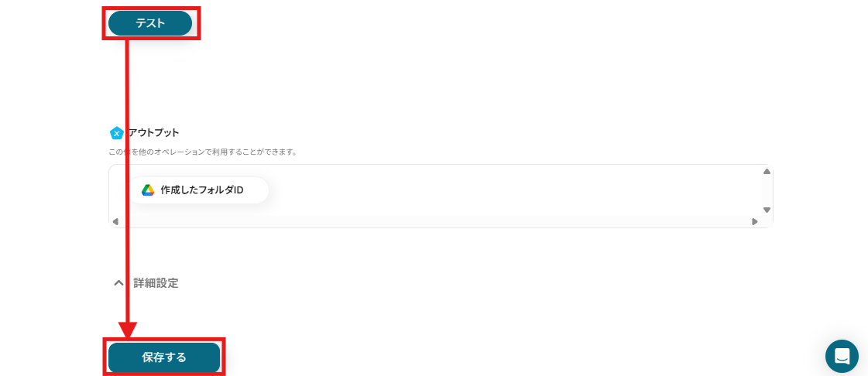Toggle the 詳細設定 section label
Image resolution: width=868 pixels, height=376 pixels.
(156, 283)
